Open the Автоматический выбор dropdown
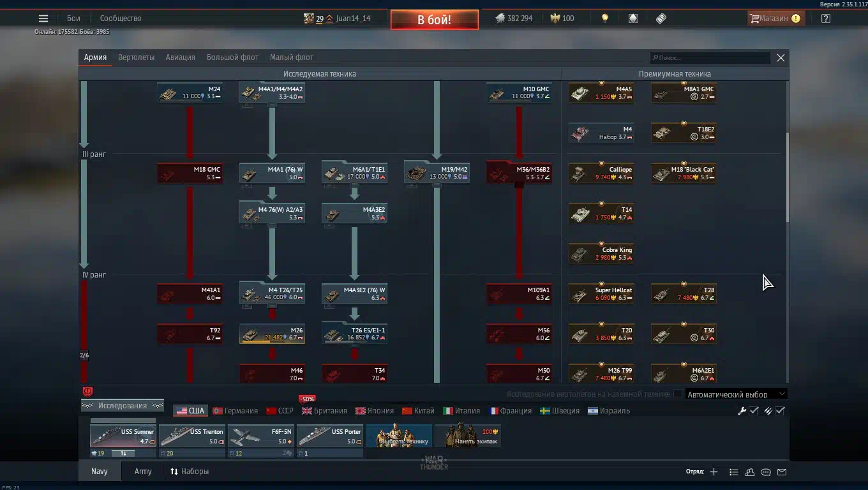This screenshot has height=490, width=868. click(736, 394)
